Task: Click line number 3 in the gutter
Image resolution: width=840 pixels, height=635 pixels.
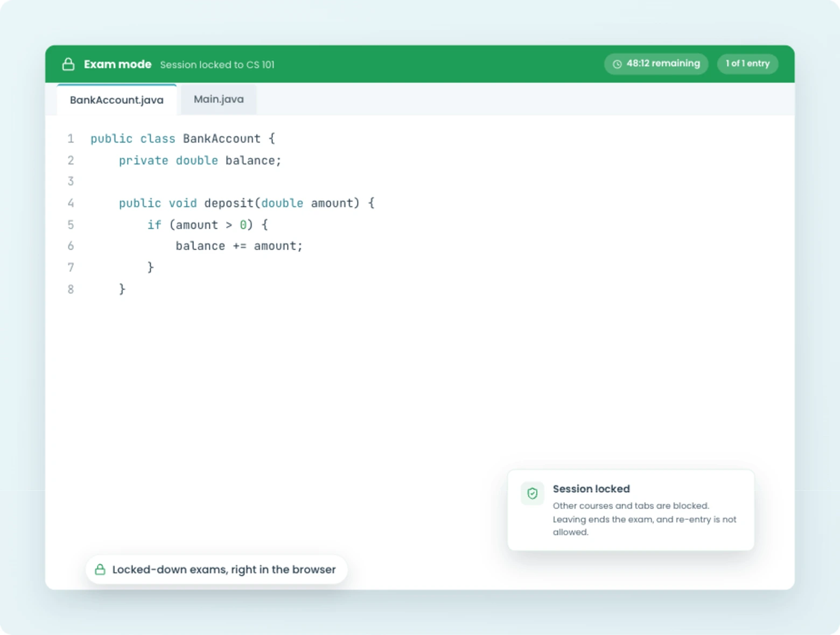Action: point(71,181)
